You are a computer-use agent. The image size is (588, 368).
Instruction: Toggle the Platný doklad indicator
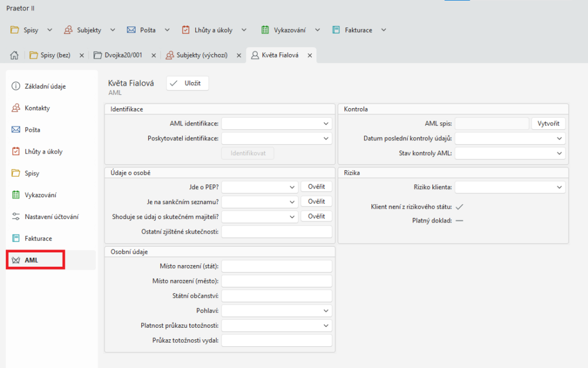459,220
